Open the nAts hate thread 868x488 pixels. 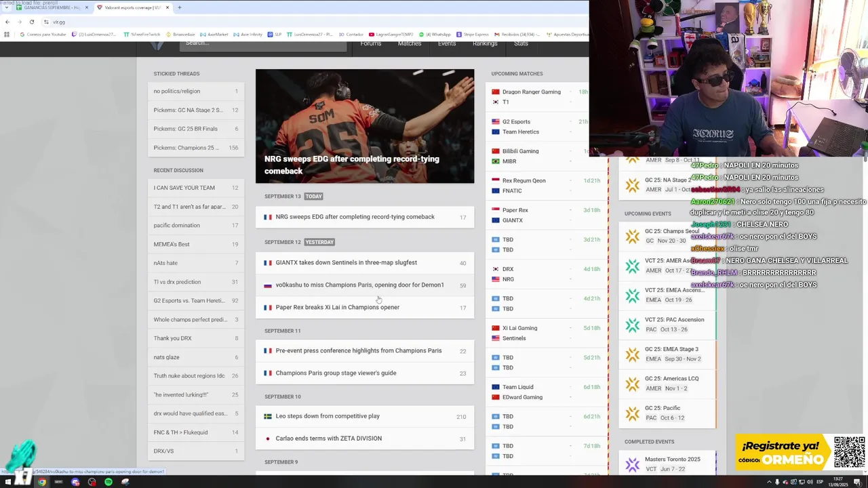[x=196, y=263]
